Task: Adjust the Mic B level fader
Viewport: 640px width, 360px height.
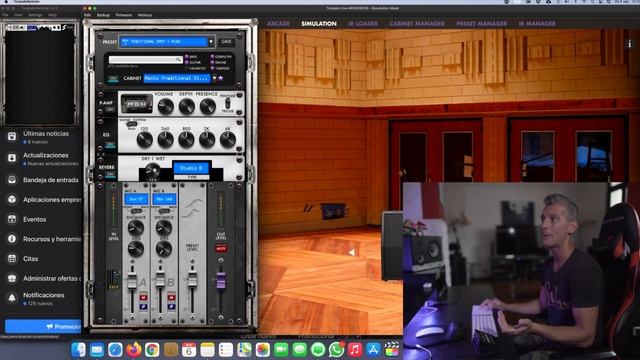Action: tap(160, 280)
